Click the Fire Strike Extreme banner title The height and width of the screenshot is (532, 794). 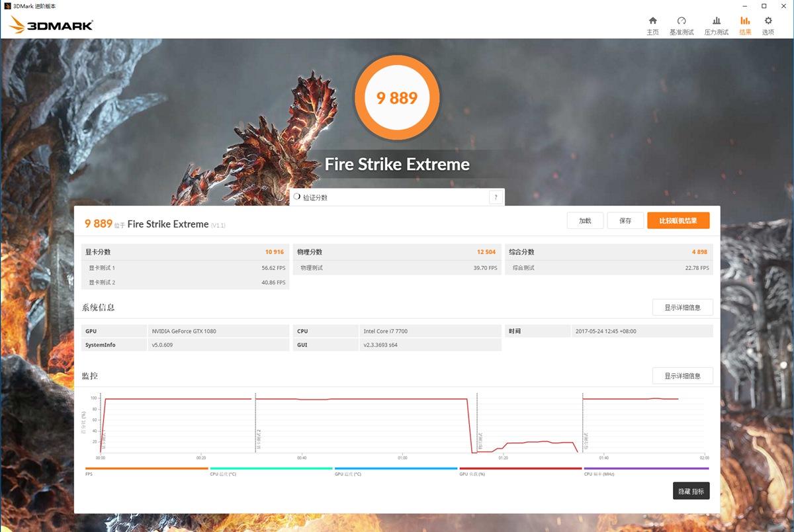point(397,164)
